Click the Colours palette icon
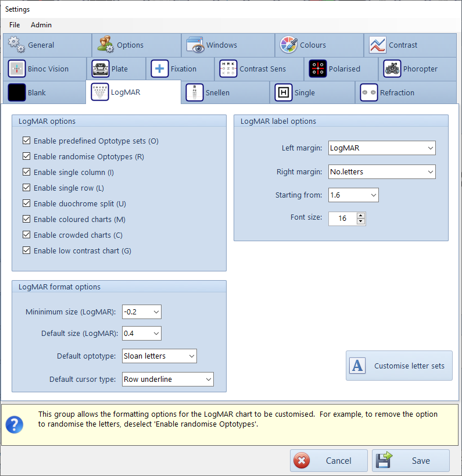 click(x=289, y=45)
